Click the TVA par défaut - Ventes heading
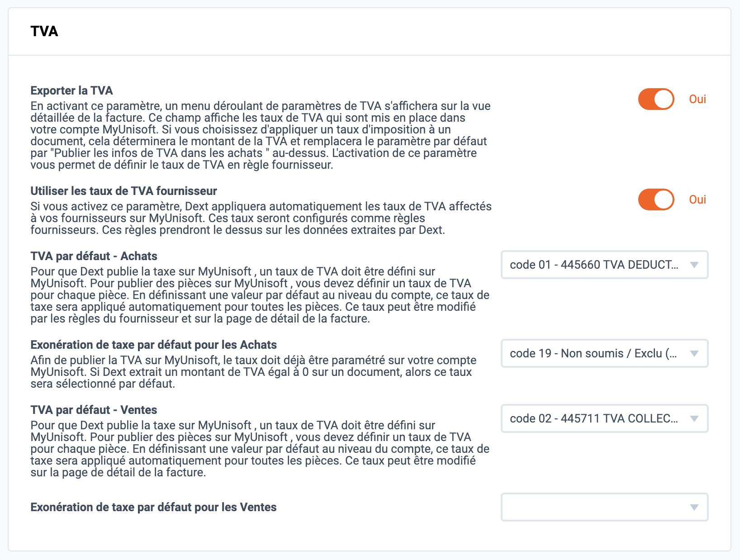740x560 pixels. [94, 410]
